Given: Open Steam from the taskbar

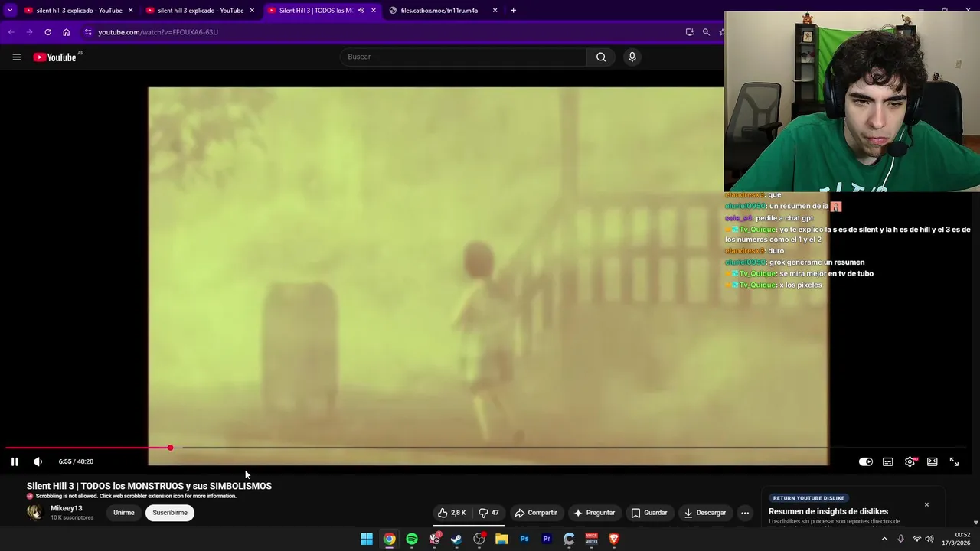Looking at the screenshot, I should [x=456, y=539].
